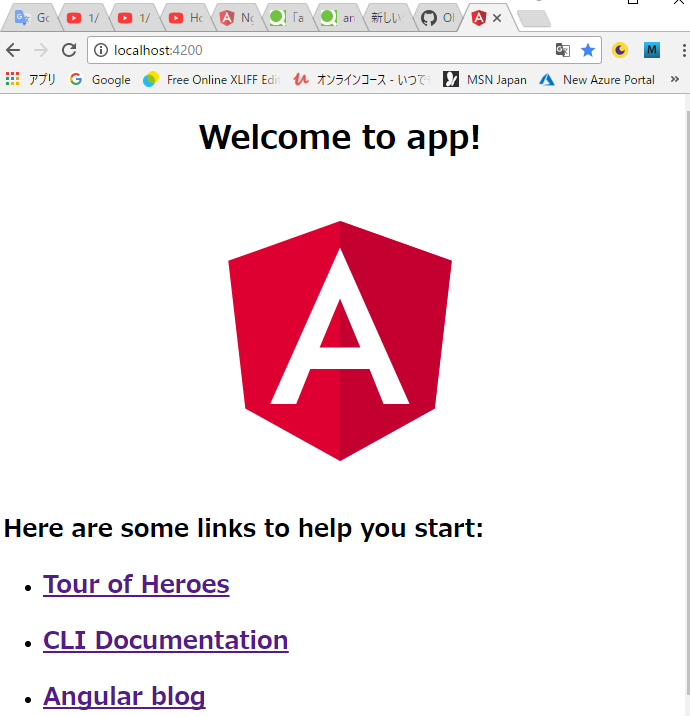This screenshot has width=690, height=716.
Task: Open a new tab
Action: [x=533, y=19]
